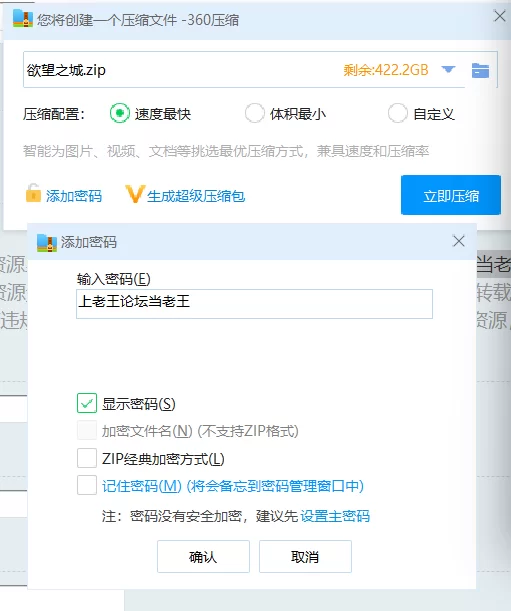
Task: Click the 添加密码 dialog title icon
Action: [47, 242]
